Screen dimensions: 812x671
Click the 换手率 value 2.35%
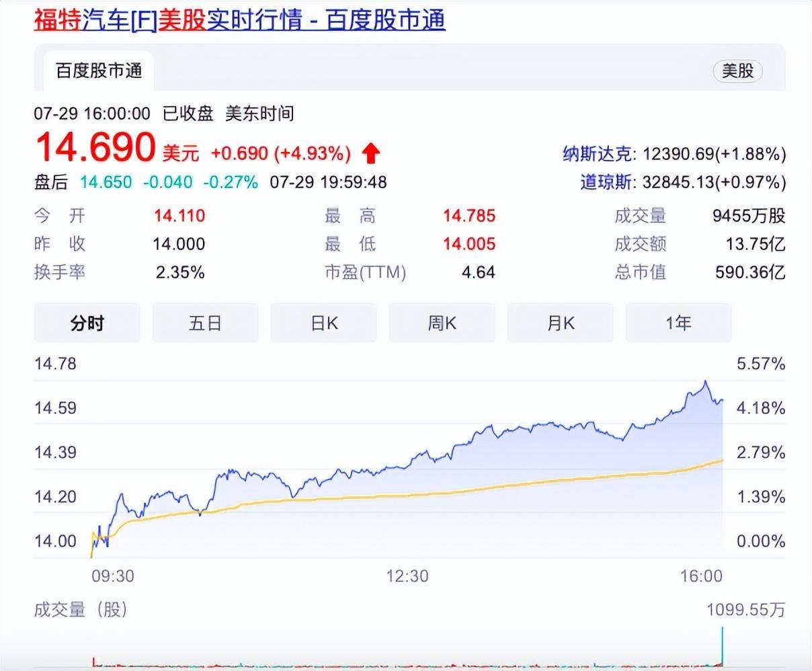tap(180, 272)
